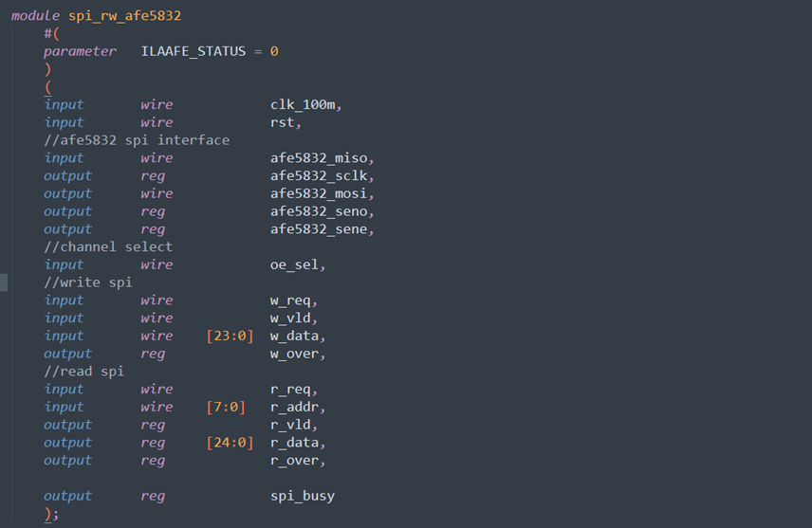The image size is (812, 528).
Task: Click the rst port name
Action: tap(283, 122)
